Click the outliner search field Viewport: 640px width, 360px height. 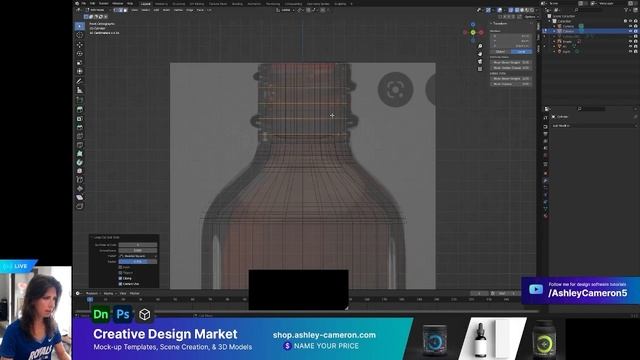590,10
